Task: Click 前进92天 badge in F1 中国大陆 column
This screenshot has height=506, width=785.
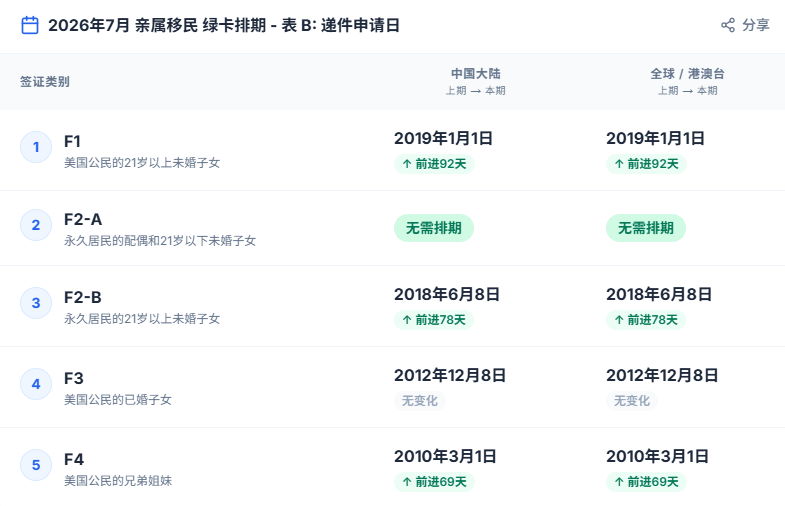Action: [434, 164]
